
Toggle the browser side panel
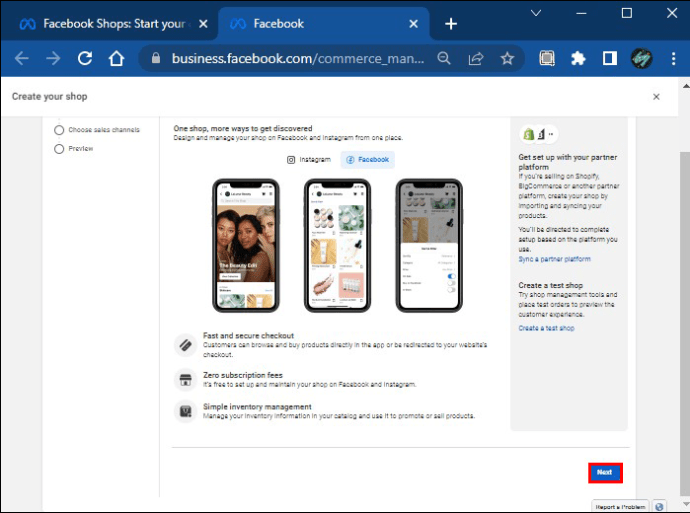pyautogui.click(x=610, y=58)
